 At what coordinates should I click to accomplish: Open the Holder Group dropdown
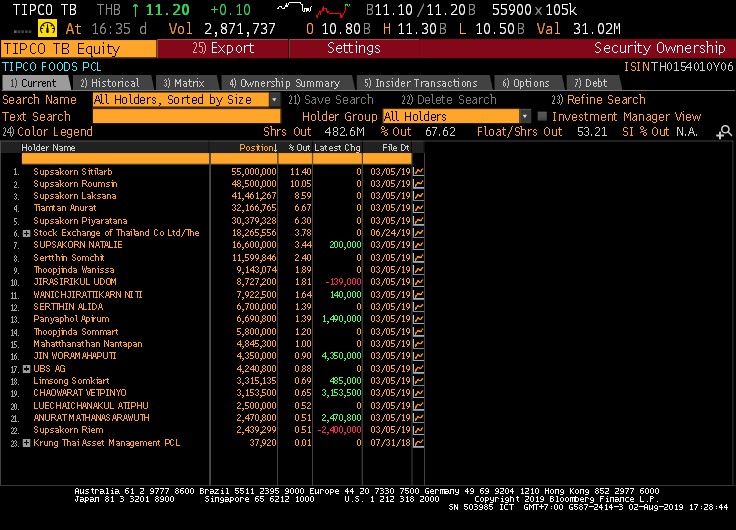point(525,117)
